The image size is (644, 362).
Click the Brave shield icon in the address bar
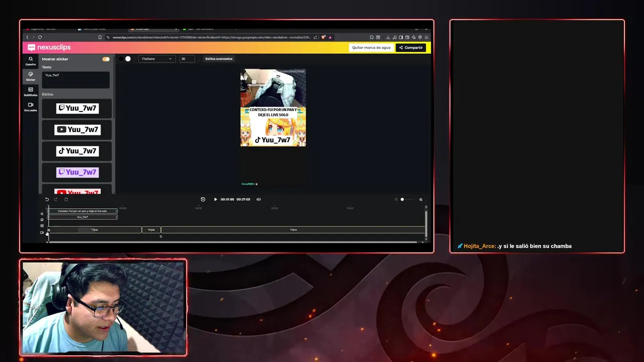coord(324,37)
